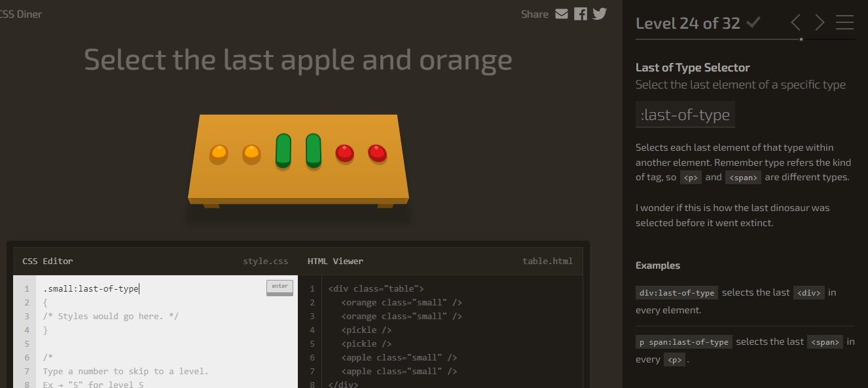Screen dimensions: 868x388
Task: Click in the CSS selector input field
Action: click(x=151, y=289)
